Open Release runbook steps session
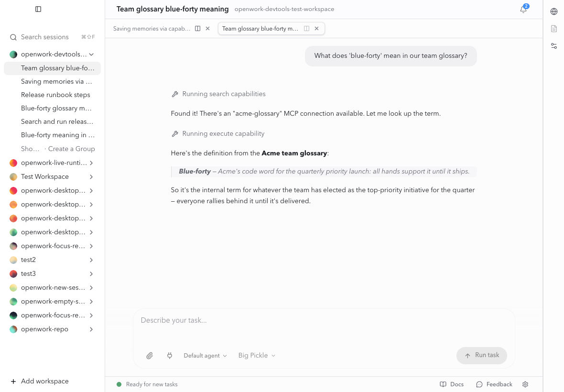The height and width of the screenshot is (392, 564). point(55,95)
